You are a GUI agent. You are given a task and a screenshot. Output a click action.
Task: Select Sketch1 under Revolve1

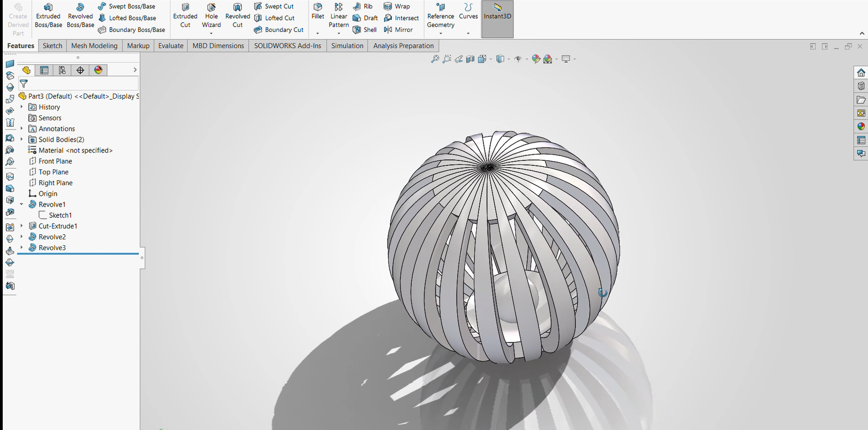[55, 215]
